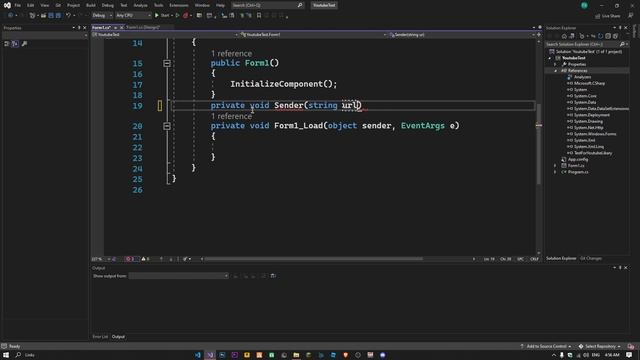Open the Tools menu
This screenshot has height=360, width=640.
pyautogui.click(x=158, y=5)
